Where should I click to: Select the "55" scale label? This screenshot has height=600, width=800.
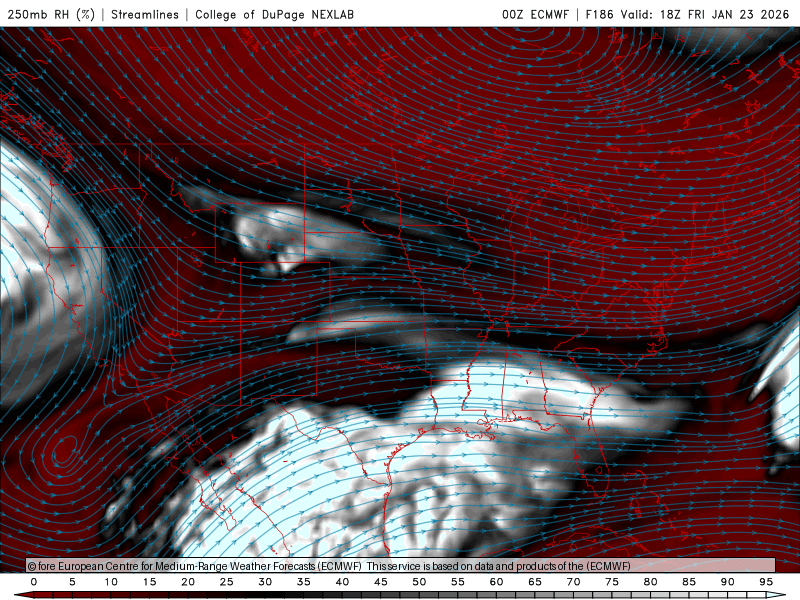tap(458, 582)
